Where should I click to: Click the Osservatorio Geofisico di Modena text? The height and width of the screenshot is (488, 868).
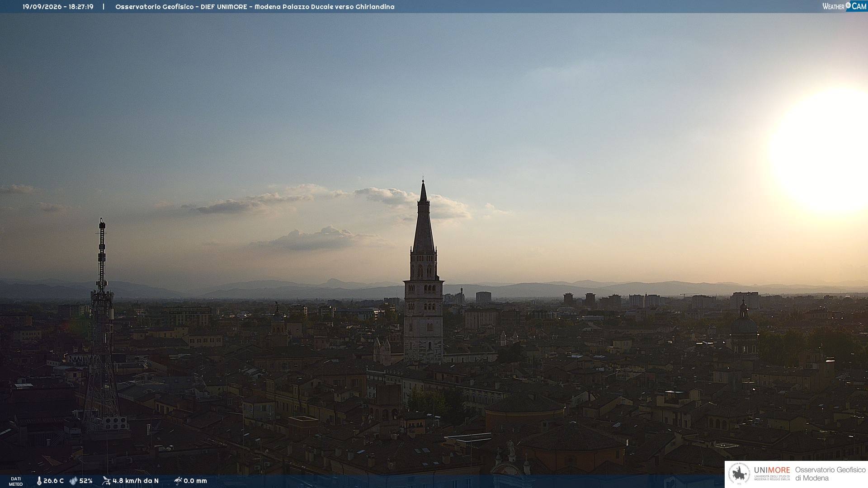point(830,474)
